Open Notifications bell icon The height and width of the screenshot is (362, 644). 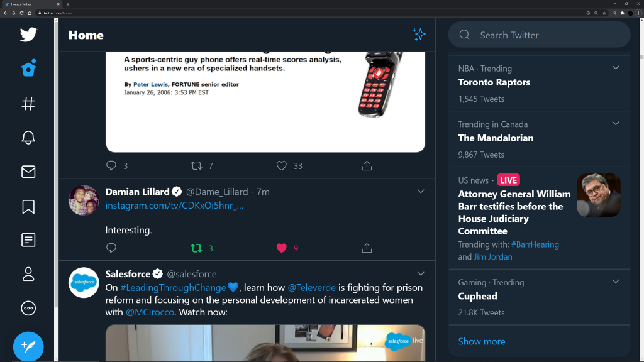click(x=28, y=138)
